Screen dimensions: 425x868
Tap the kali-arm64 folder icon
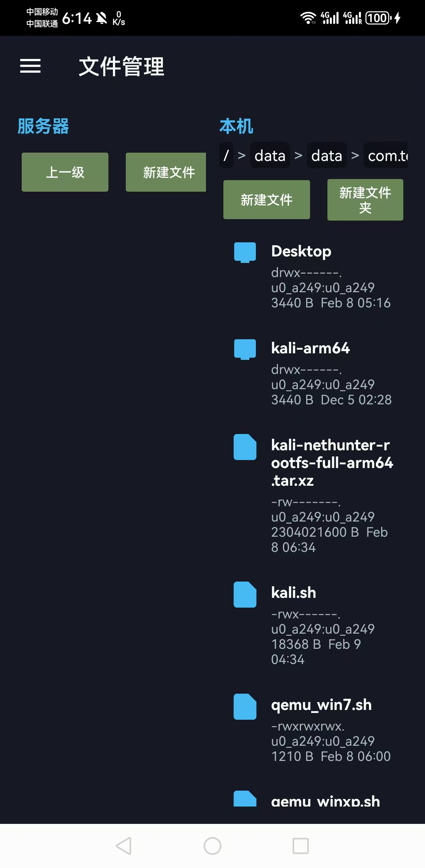point(245,349)
